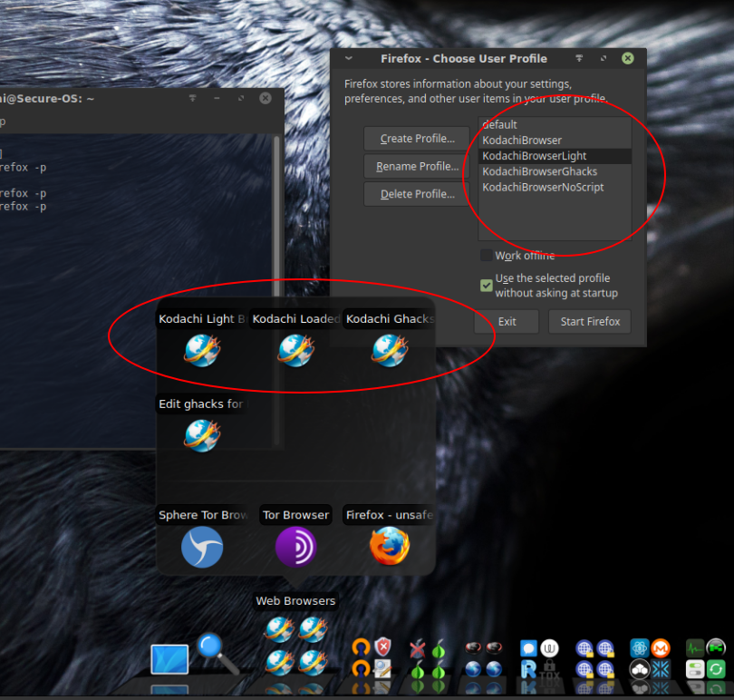Click the blue desktop icon in dock

pyautogui.click(x=169, y=659)
